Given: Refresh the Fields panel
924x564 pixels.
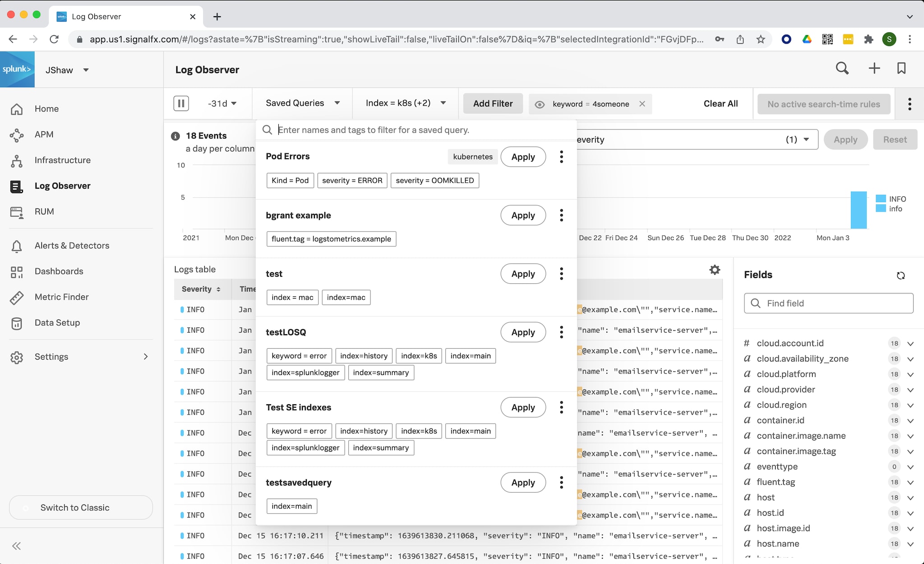Looking at the screenshot, I should (x=901, y=276).
